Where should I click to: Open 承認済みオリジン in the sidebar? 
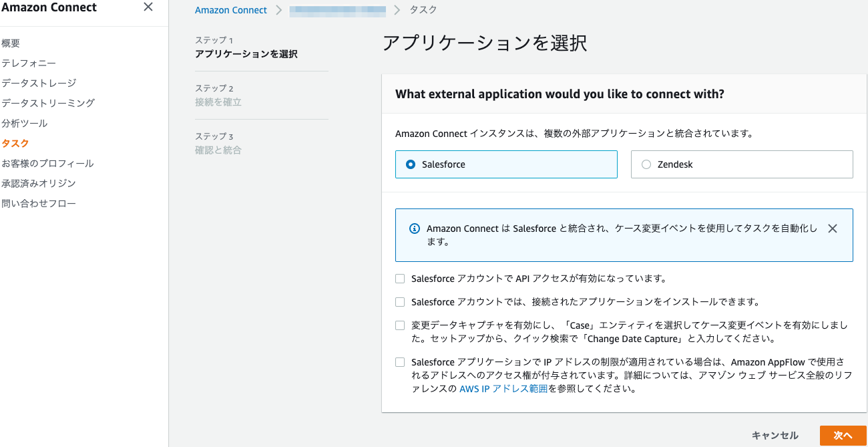39,184
